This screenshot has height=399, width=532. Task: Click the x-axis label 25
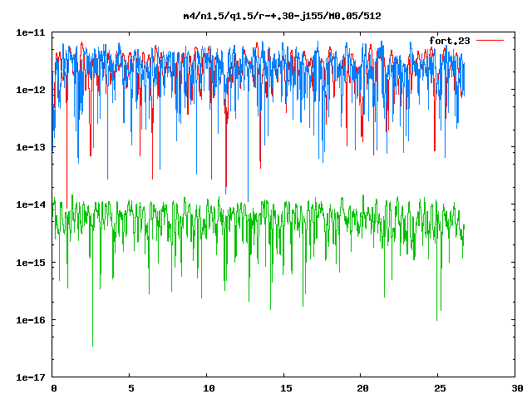point(440,388)
